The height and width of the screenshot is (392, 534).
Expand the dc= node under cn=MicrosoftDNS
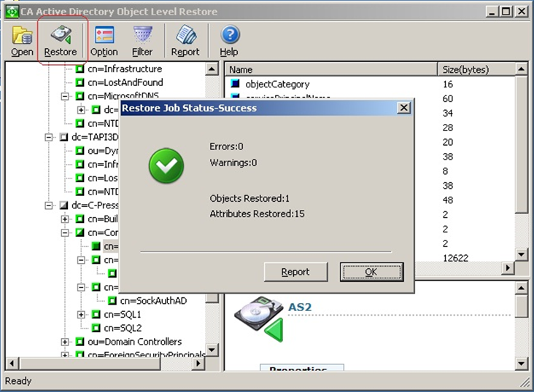point(81,110)
